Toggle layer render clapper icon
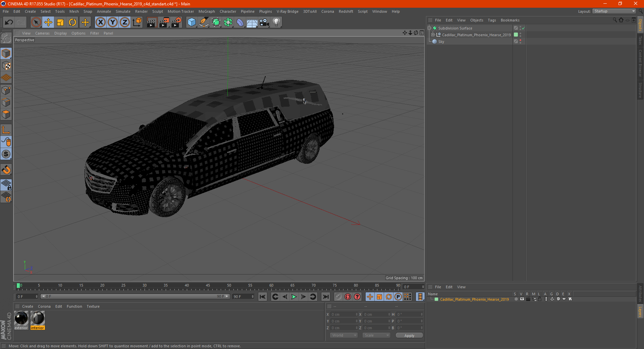The height and width of the screenshot is (349, 644). click(528, 299)
